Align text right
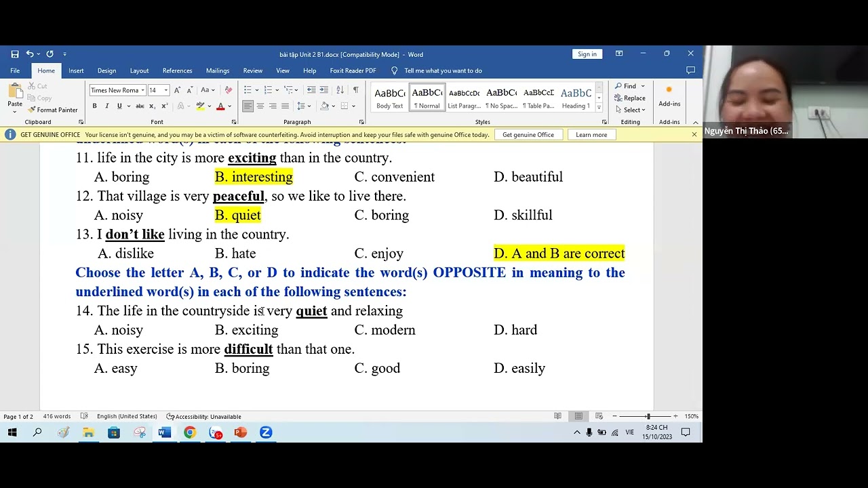868x488 pixels. pyautogui.click(x=273, y=106)
